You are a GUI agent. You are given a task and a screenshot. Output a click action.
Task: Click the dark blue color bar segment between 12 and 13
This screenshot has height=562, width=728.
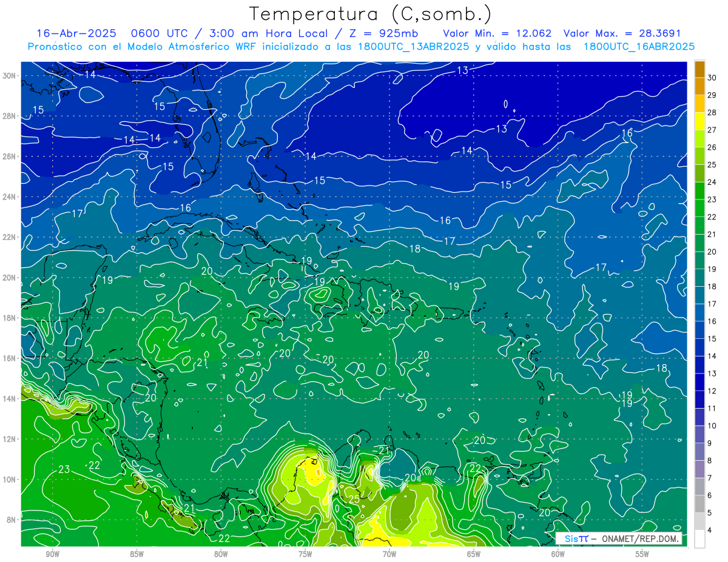click(699, 382)
